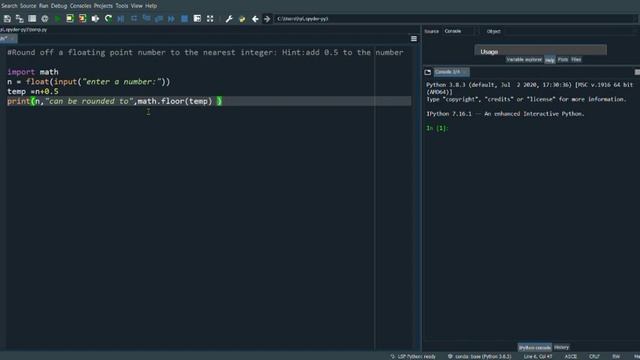
Task: Open the View menu
Action: [137, 6]
